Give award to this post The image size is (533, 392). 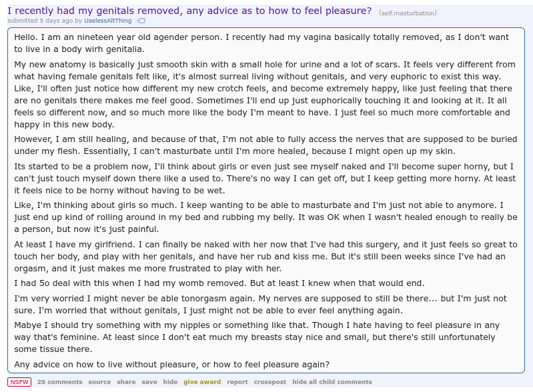[202, 382]
